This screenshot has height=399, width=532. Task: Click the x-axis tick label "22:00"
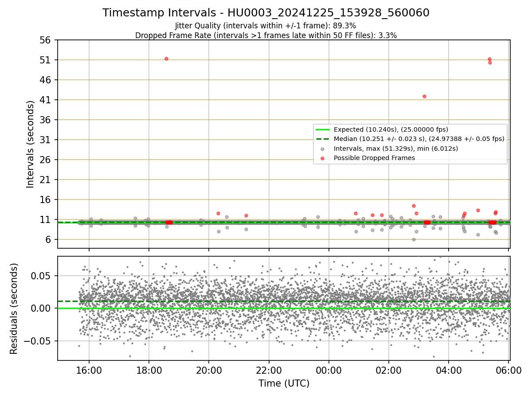(269, 370)
